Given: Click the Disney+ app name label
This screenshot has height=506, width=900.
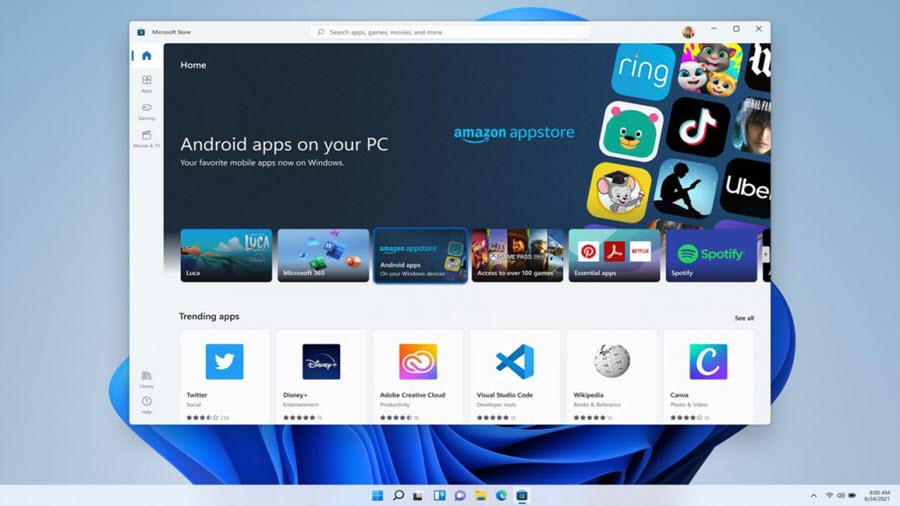Looking at the screenshot, I should coord(295,395).
